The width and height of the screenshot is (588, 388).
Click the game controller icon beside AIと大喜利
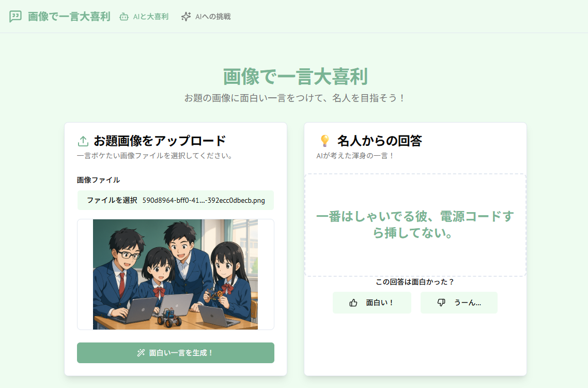coord(123,16)
